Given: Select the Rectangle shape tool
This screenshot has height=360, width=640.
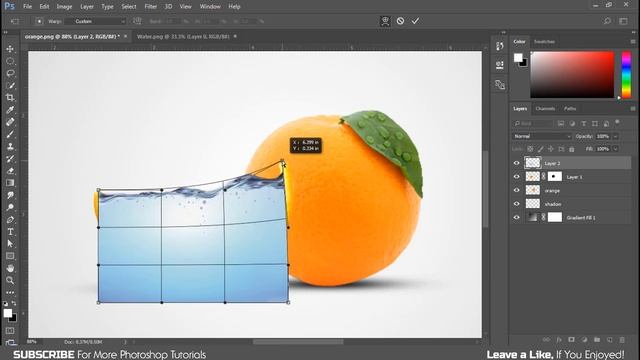Looking at the screenshot, I should [x=10, y=256].
